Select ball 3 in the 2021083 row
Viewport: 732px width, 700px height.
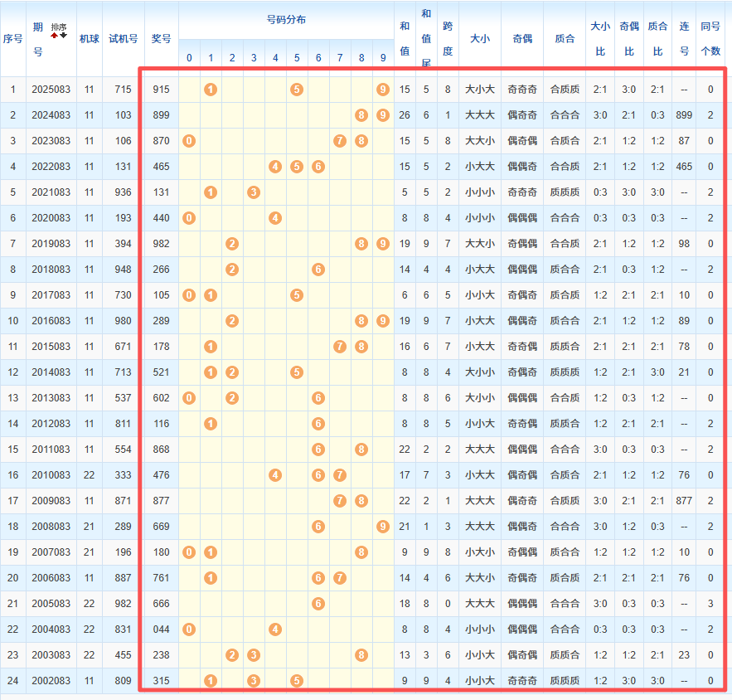[x=254, y=192]
